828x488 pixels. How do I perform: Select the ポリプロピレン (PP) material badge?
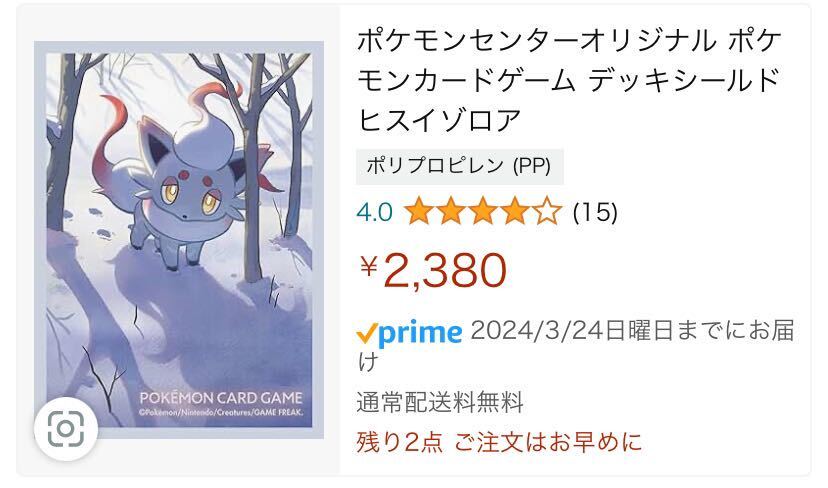459,166
